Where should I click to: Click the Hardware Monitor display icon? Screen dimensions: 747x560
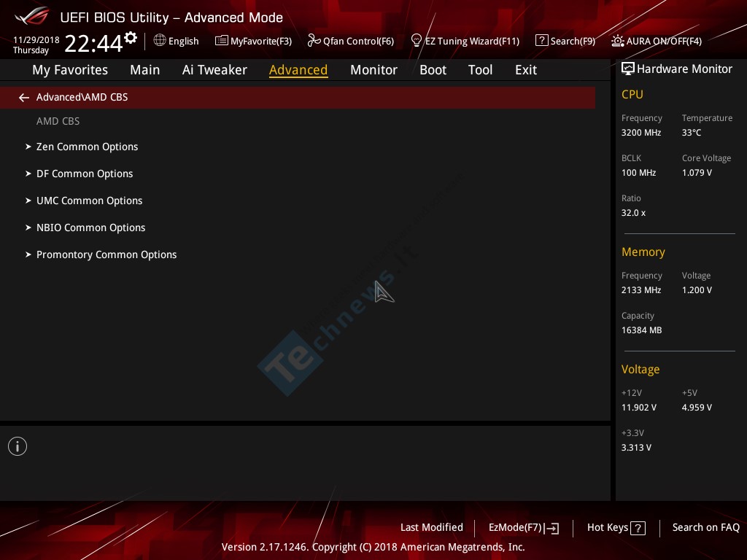point(628,69)
